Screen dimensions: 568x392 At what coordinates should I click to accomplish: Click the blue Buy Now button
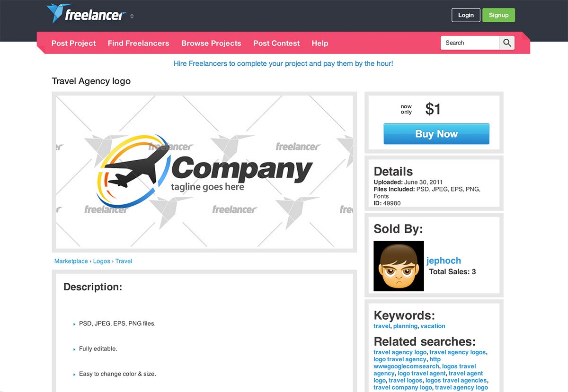point(436,134)
